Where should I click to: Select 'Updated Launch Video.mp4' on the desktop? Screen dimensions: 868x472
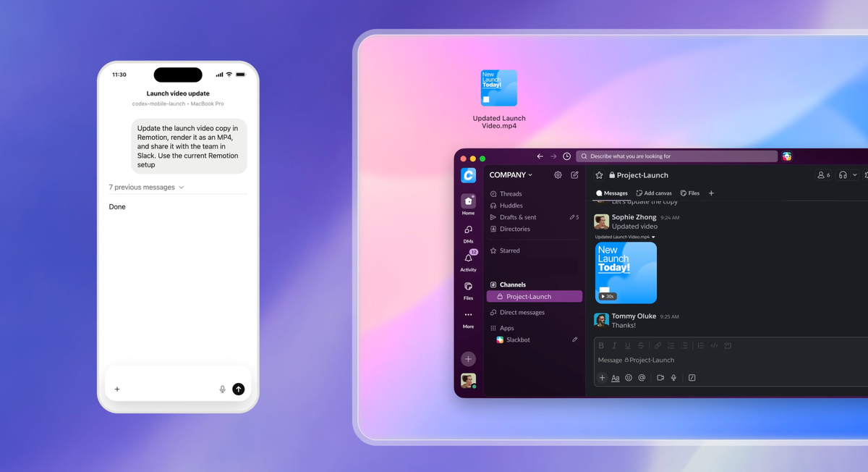pos(499,100)
